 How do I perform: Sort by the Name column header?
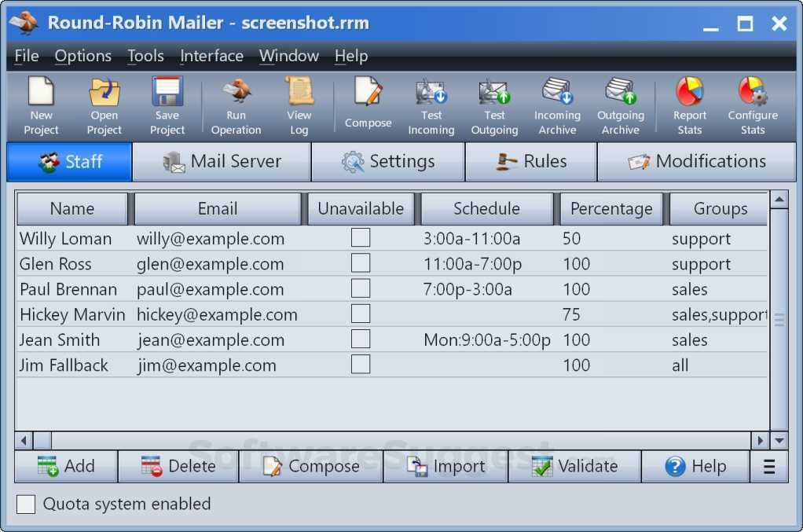pyautogui.click(x=72, y=209)
